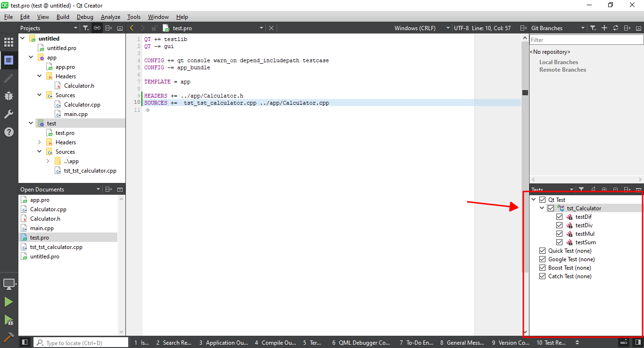Open Projects mode wrench icon
The width and height of the screenshot is (644, 348).
click(8, 114)
